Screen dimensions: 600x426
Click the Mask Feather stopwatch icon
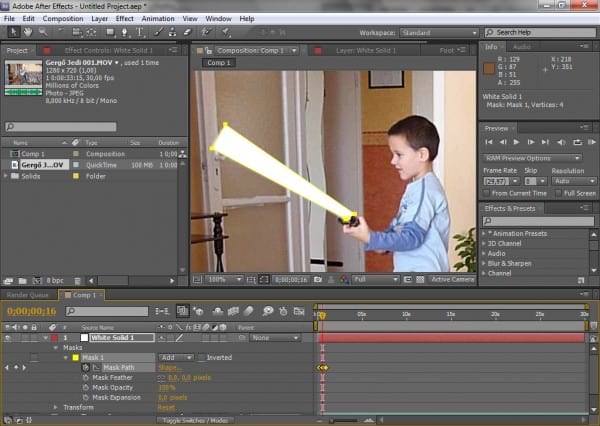[x=85, y=378]
